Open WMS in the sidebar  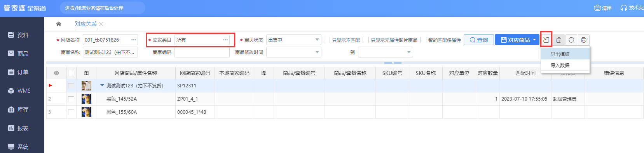tap(19, 90)
